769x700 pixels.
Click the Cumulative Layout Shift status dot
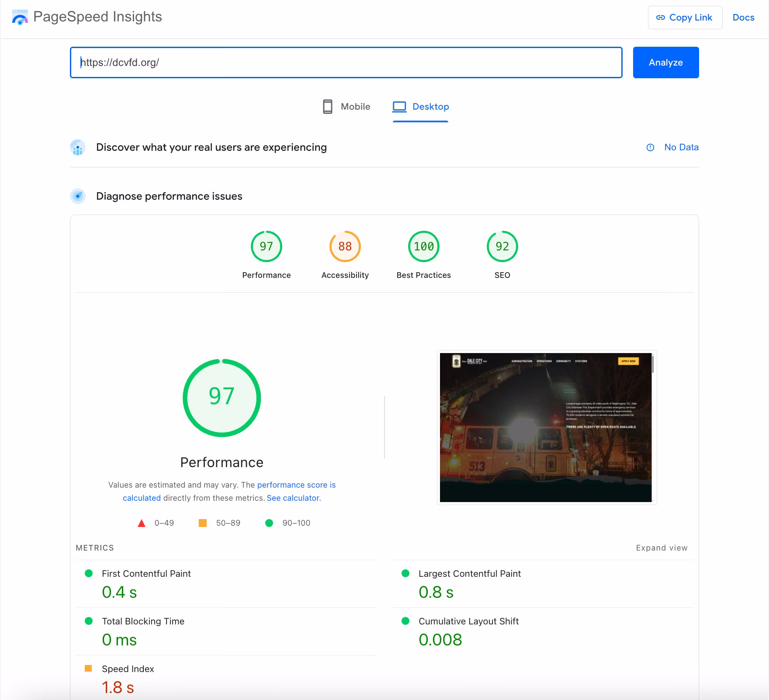tap(405, 621)
